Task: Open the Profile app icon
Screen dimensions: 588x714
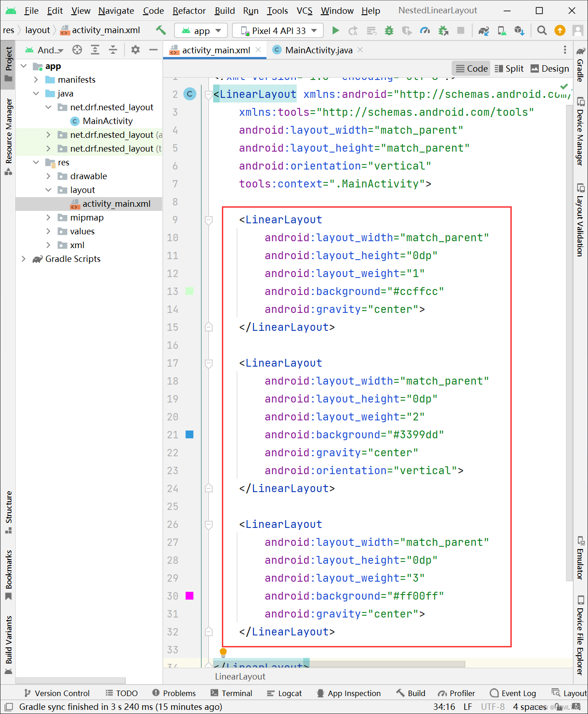Action: point(425,30)
